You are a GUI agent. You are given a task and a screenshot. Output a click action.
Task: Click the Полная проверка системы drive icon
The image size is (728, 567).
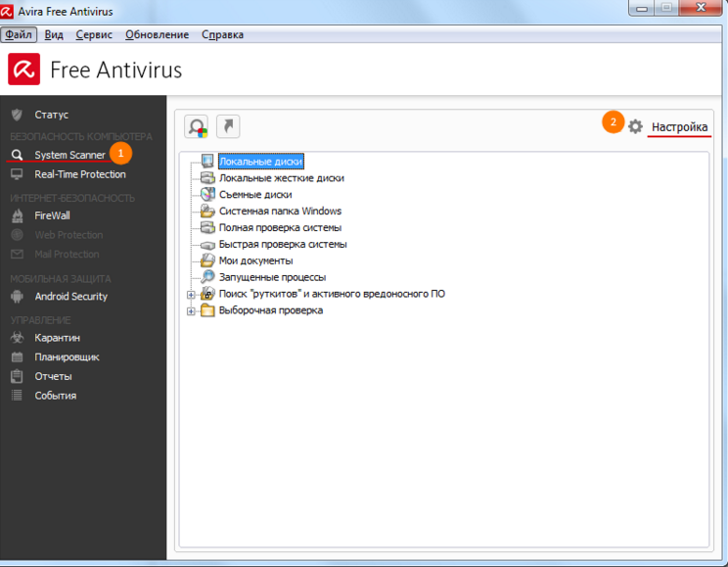(207, 227)
